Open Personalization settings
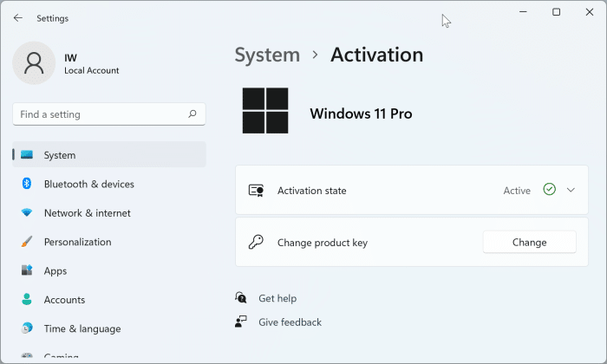This screenshot has width=607, height=364. 109,242
